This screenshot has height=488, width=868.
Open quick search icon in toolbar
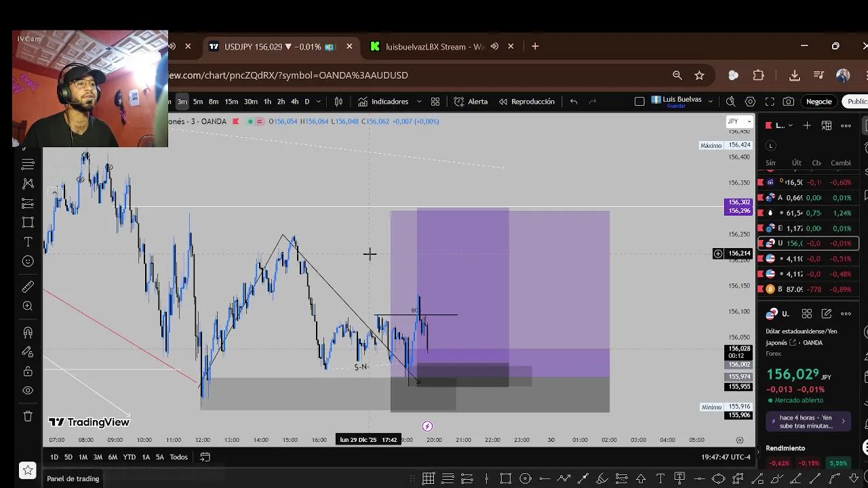coord(730,102)
